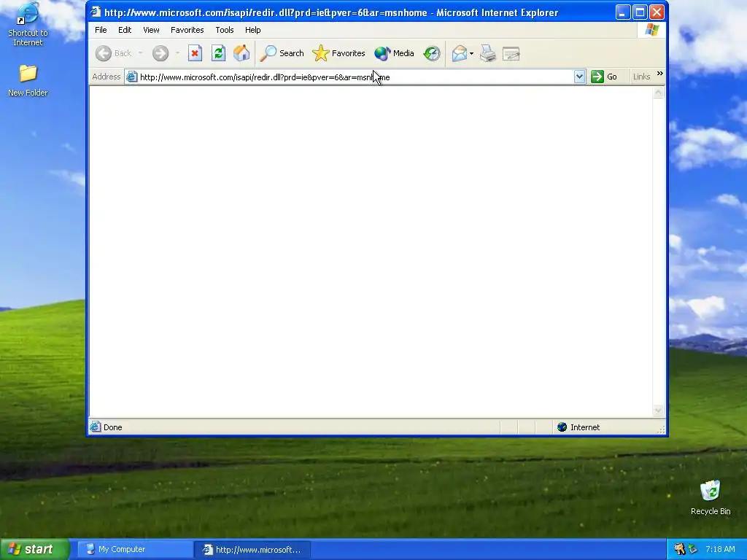
Task: Expand the address bar URL dropdown
Action: [x=579, y=77]
